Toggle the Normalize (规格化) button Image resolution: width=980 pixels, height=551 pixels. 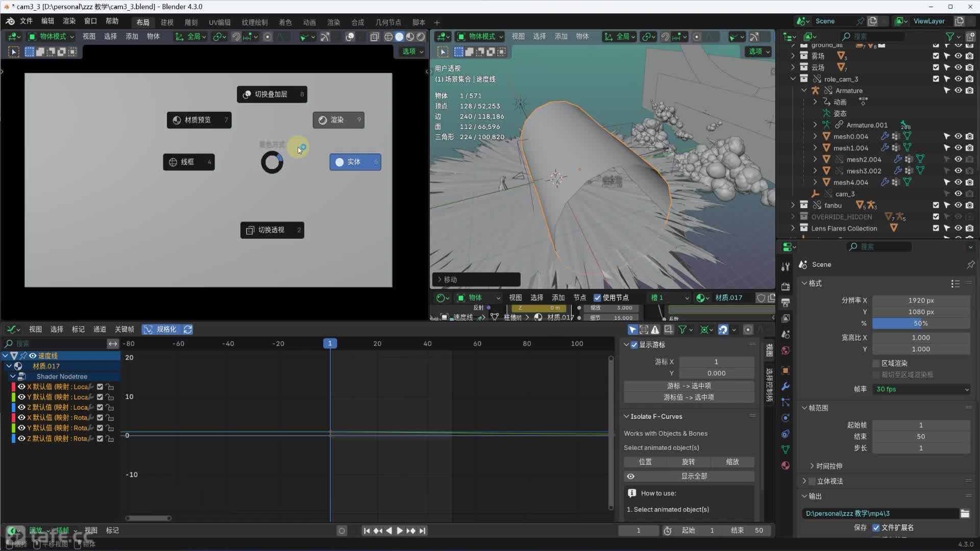pos(160,330)
